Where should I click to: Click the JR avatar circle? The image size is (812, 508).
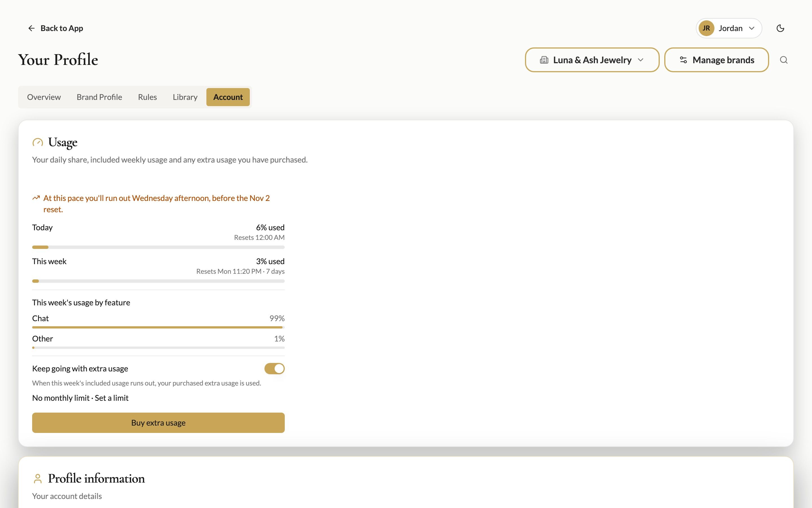click(706, 28)
